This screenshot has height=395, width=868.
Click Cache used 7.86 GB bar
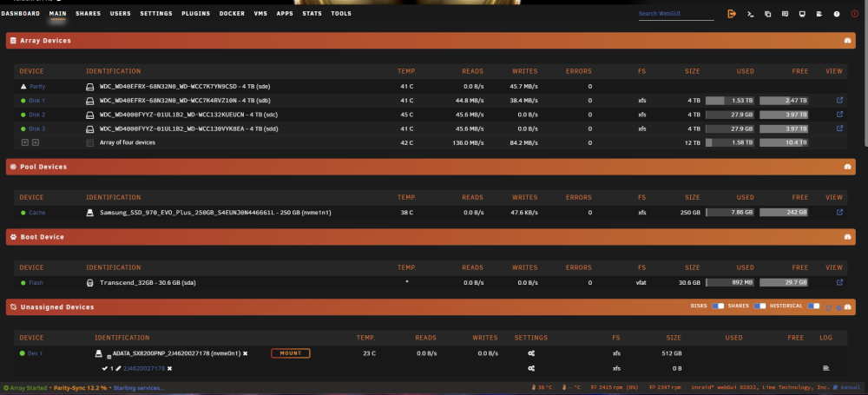coord(730,212)
